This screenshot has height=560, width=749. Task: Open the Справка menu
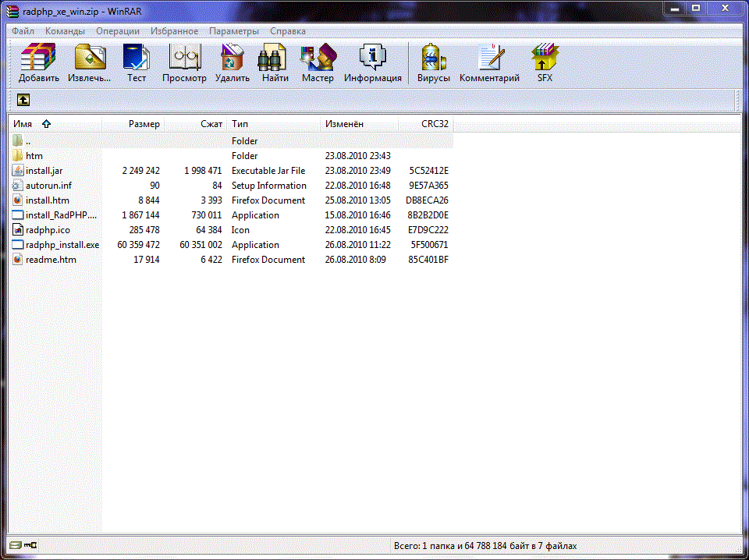288,31
